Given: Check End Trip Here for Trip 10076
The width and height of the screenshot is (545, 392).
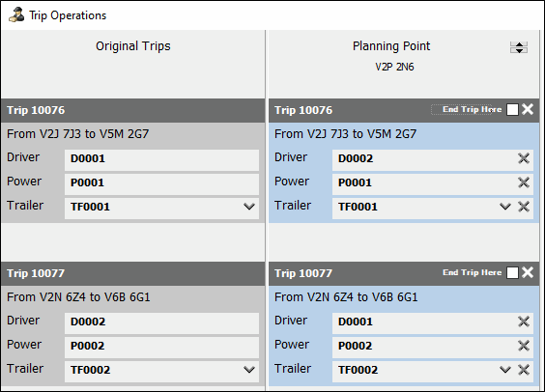Looking at the screenshot, I should click(512, 110).
